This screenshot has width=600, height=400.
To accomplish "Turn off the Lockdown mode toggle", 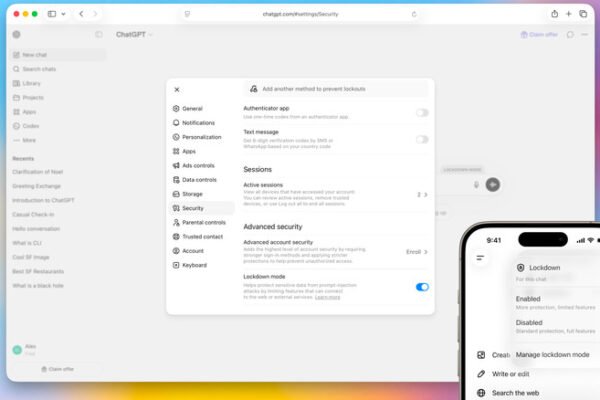I will (x=422, y=287).
